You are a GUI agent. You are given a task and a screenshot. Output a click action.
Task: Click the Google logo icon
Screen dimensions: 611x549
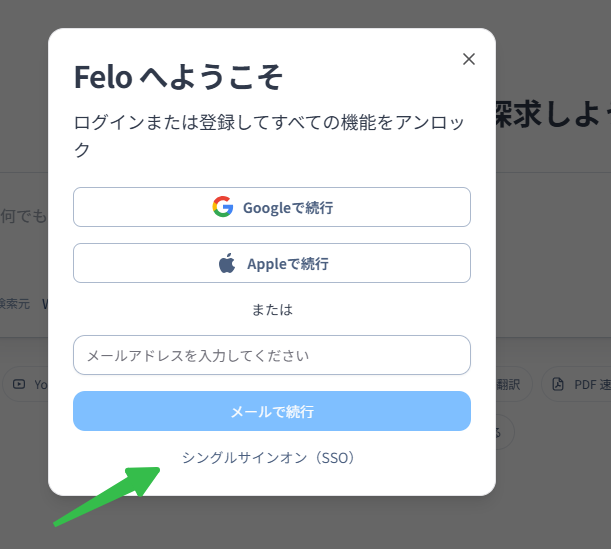point(223,207)
